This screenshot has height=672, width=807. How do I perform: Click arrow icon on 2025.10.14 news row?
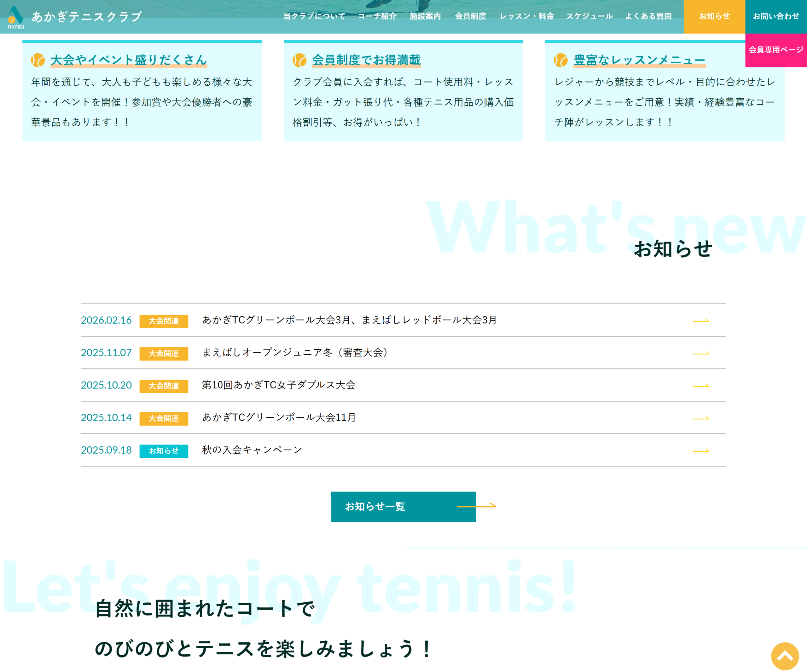[x=700, y=418]
